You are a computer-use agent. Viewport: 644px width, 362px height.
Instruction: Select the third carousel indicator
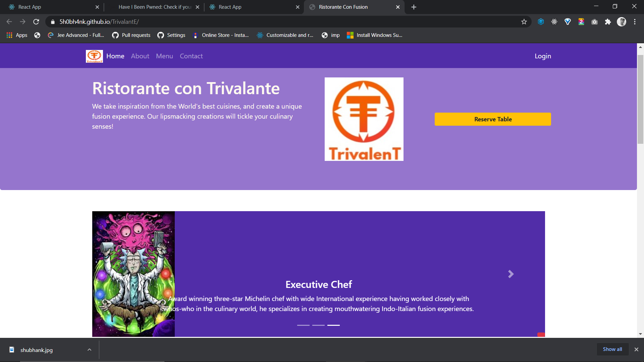click(x=333, y=325)
